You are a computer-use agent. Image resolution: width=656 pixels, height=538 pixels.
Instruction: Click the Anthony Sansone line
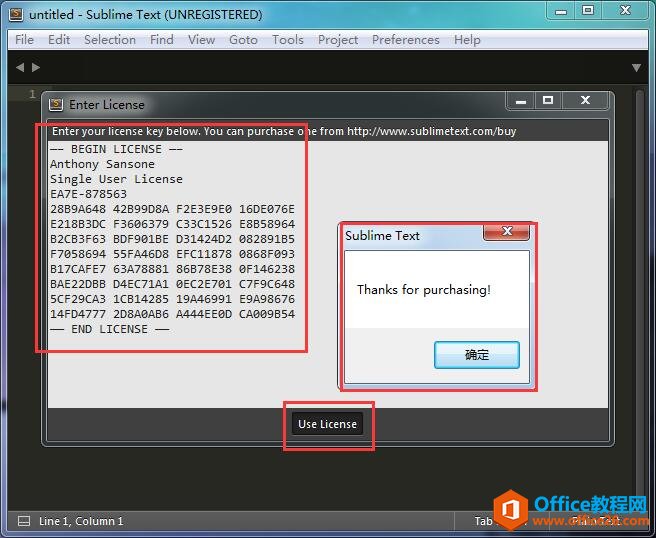tap(102, 164)
